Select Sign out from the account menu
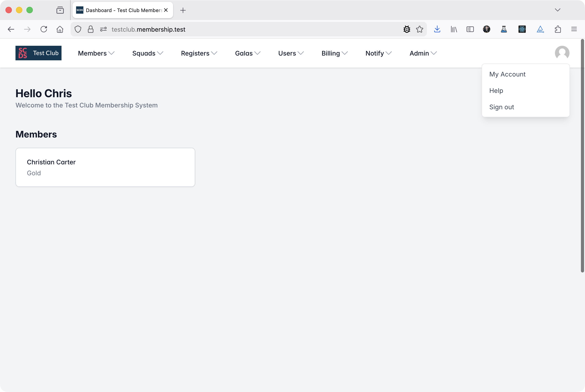585x392 pixels. tap(501, 107)
